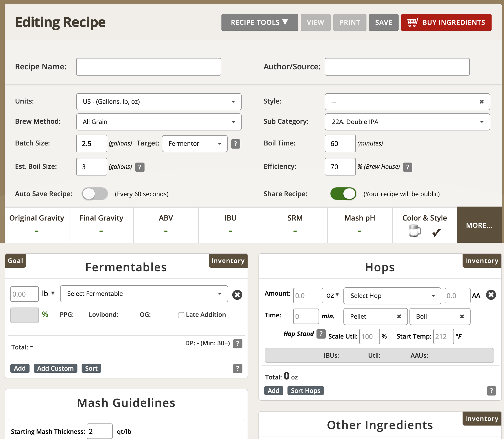Remove the hop row with X icon
Viewport: 504px width, 439px height.
tap(491, 295)
